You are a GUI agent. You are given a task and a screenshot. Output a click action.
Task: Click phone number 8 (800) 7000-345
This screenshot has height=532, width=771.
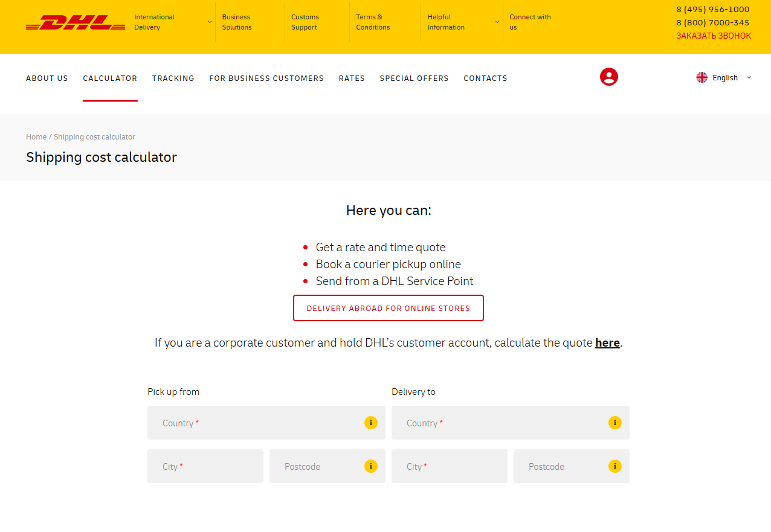(x=713, y=22)
